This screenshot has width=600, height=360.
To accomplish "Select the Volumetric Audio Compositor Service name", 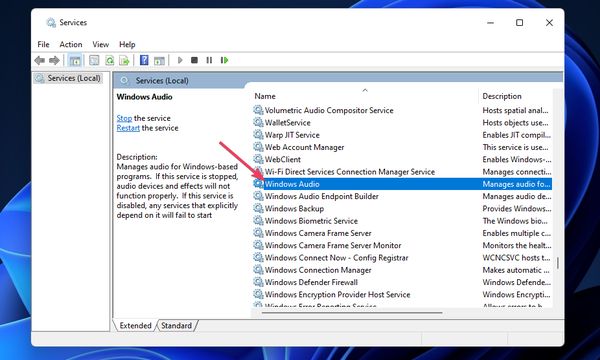I will pyautogui.click(x=329, y=110).
